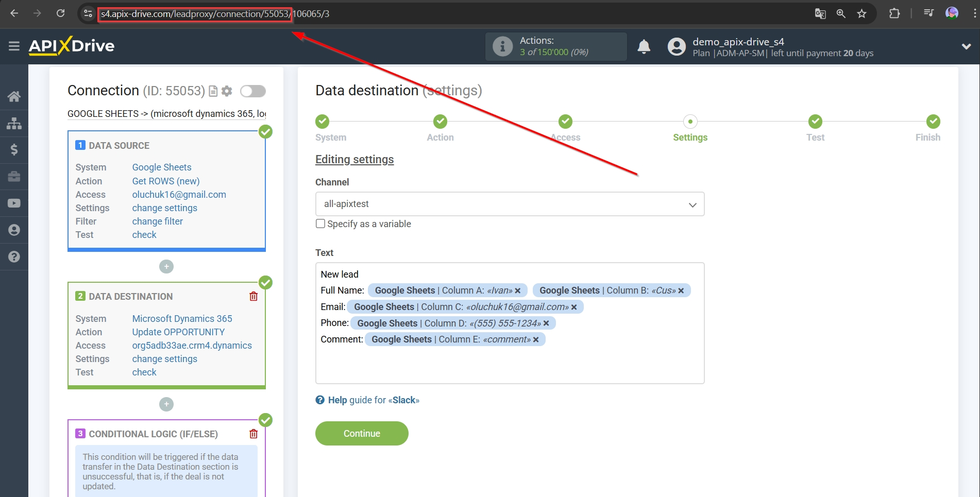Open the profile icon in sidebar
This screenshot has height=497, width=980.
(14, 230)
